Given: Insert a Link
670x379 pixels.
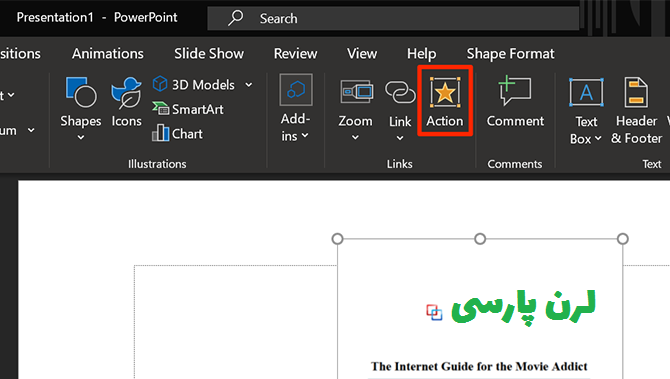Looking at the screenshot, I should 400,103.
